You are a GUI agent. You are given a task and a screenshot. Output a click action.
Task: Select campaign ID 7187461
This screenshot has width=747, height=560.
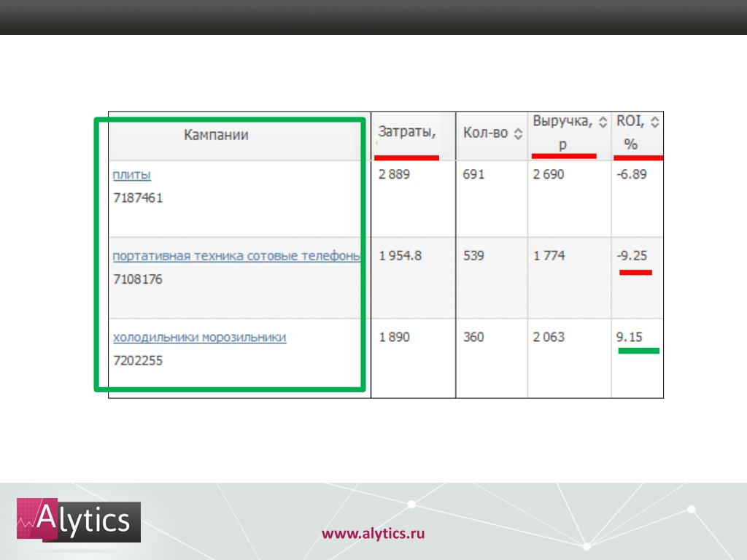(x=138, y=198)
